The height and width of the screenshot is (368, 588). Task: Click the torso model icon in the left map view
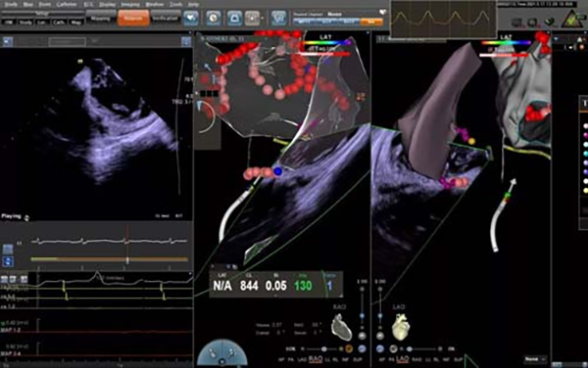(341, 327)
